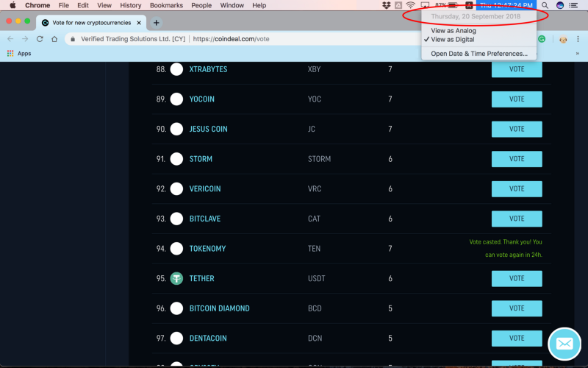Open the Wi-Fi status menu

[411, 5]
